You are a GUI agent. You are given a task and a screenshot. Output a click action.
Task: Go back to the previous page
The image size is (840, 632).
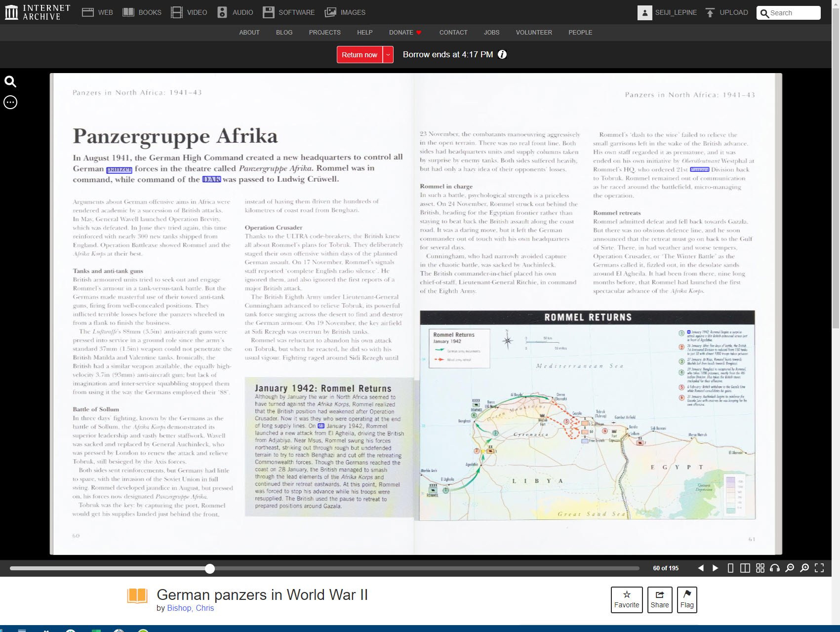pyautogui.click(x=701, y=568)
